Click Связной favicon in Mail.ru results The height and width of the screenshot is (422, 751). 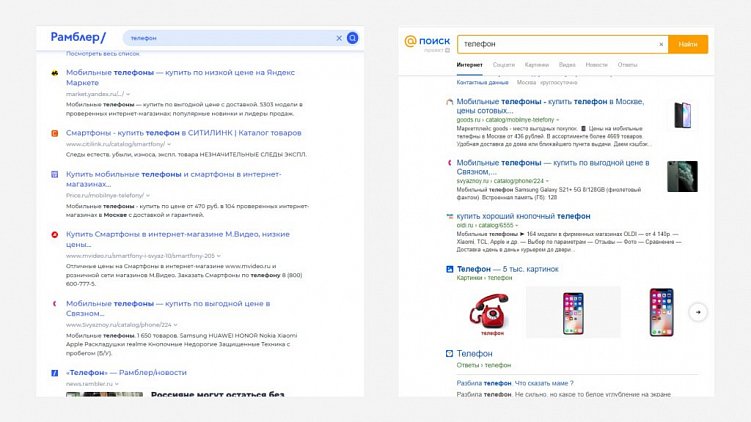pos(449,163)
